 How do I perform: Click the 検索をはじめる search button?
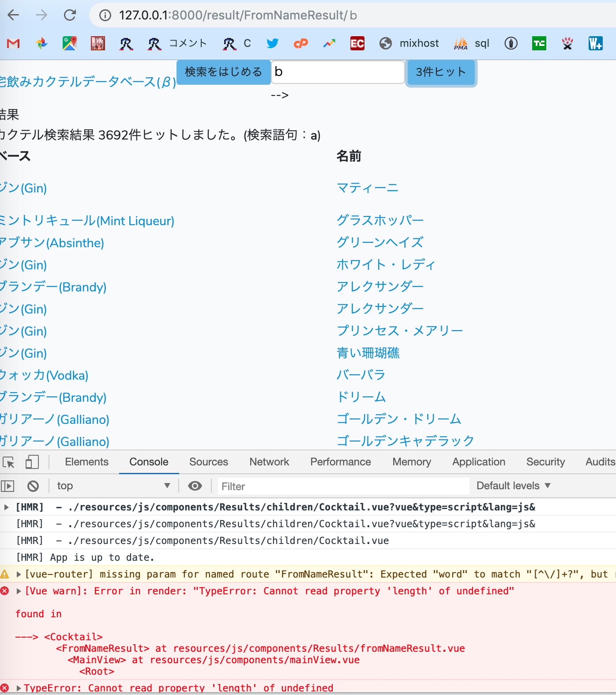pyautogui.click(x=224, y=72)
